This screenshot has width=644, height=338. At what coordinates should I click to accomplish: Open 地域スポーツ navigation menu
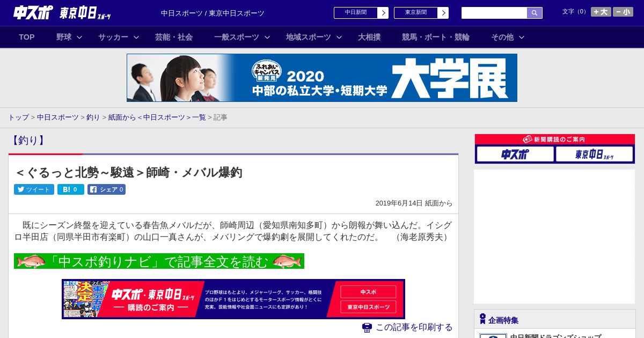tap(309, 37)
